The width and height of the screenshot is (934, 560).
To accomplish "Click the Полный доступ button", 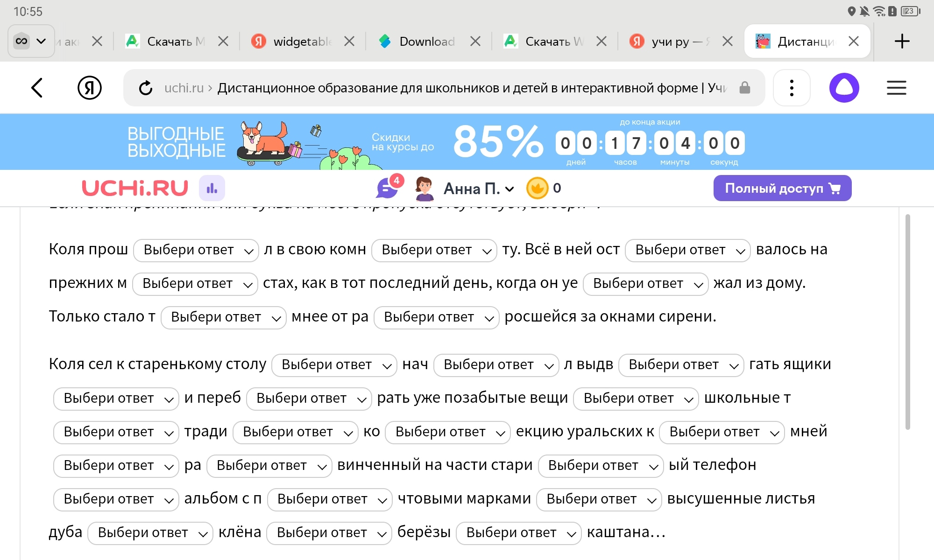I will tap(782, 188).
